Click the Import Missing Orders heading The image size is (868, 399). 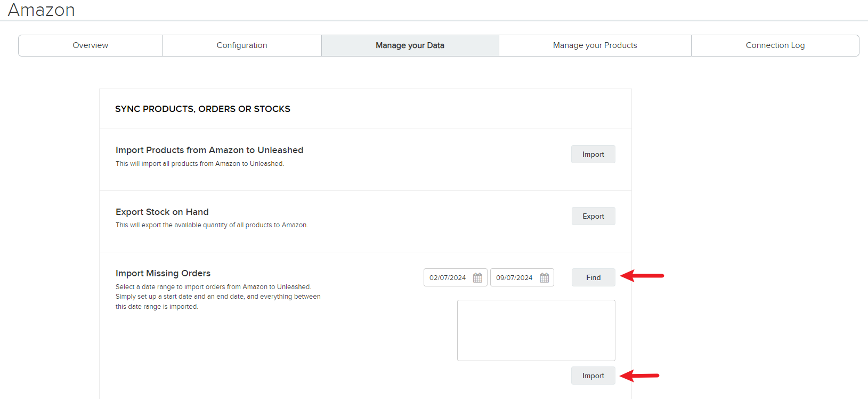coord(163,273)
